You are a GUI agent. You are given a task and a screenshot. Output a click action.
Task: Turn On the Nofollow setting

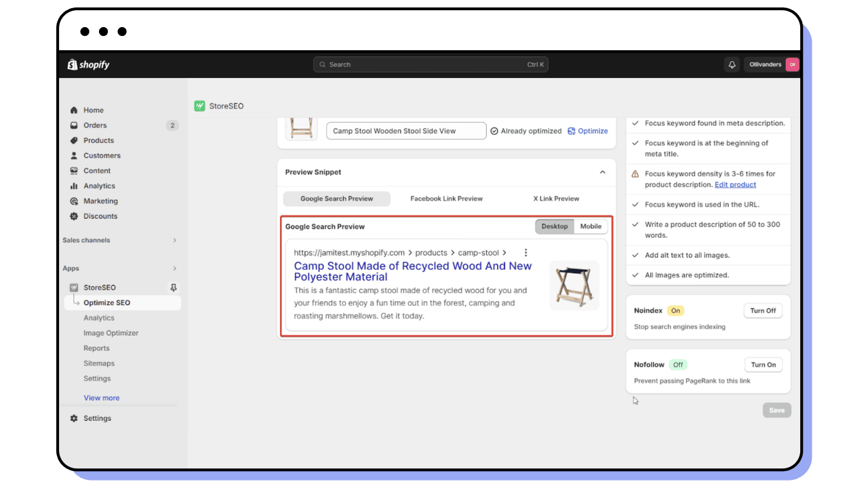[x=763, y=364]
